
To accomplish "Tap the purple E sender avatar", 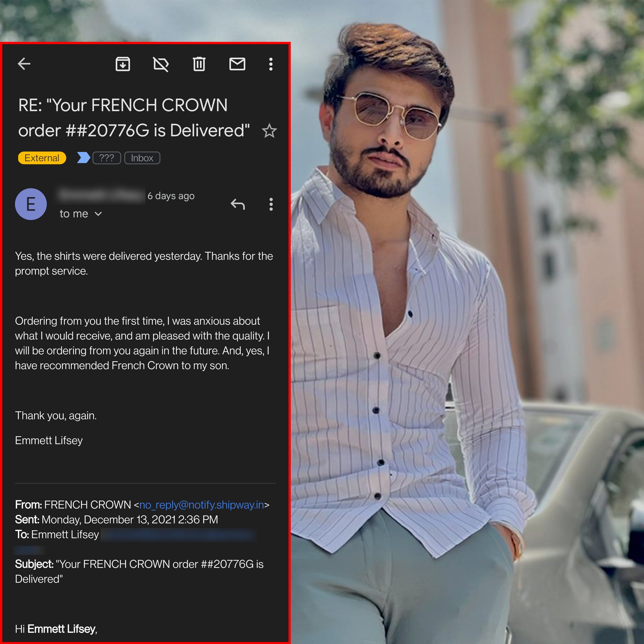I will [31, 204].
